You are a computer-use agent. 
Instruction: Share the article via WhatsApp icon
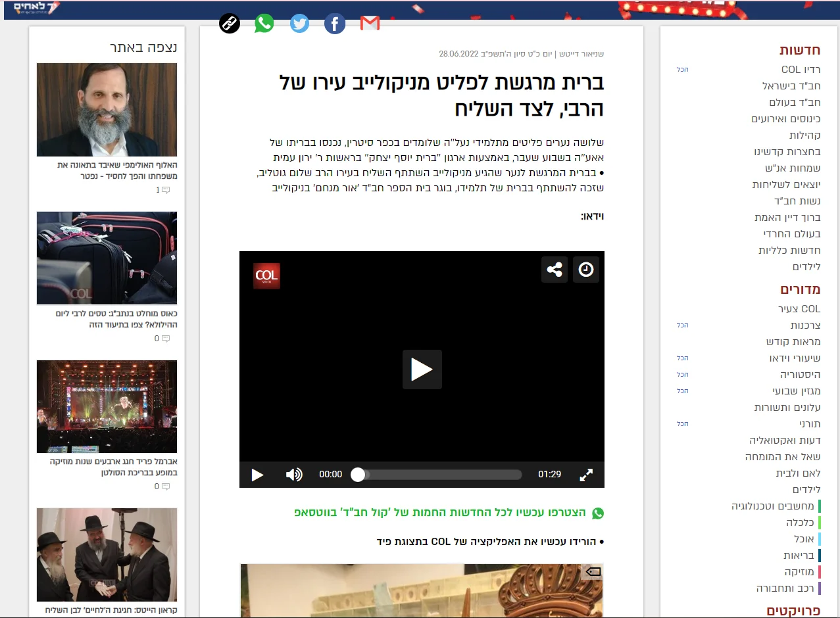pos(264,24)
